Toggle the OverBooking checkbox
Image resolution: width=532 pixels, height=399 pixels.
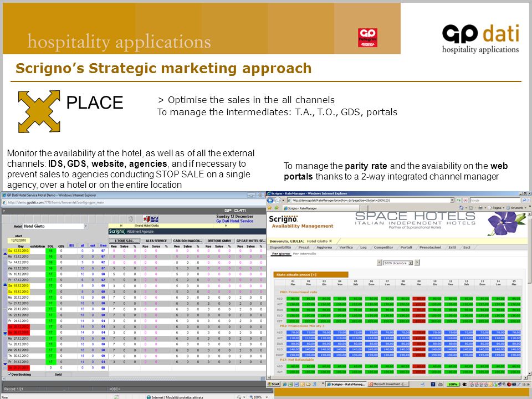[9, 374]
